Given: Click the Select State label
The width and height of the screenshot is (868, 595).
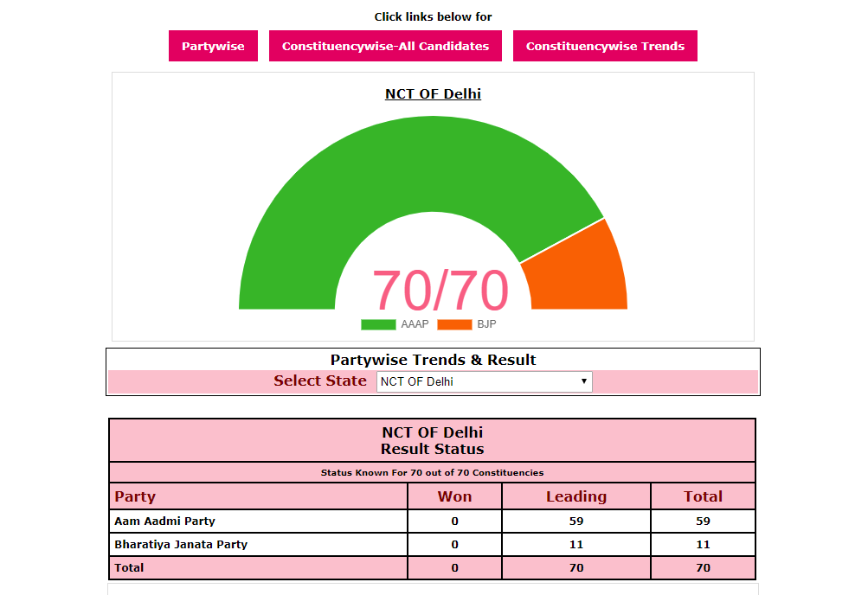Looking at the screenshot, I should pos(320,381).
